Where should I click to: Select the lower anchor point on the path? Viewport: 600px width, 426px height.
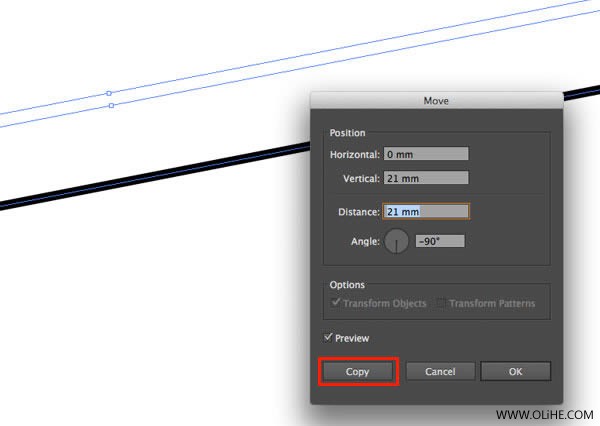(x=111, y=105)
